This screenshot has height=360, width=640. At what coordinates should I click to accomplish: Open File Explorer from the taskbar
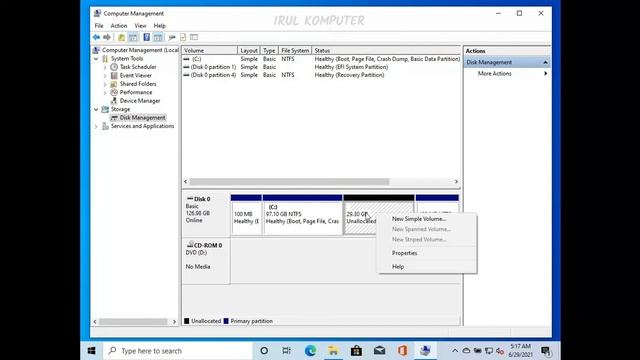coord(333,351)
